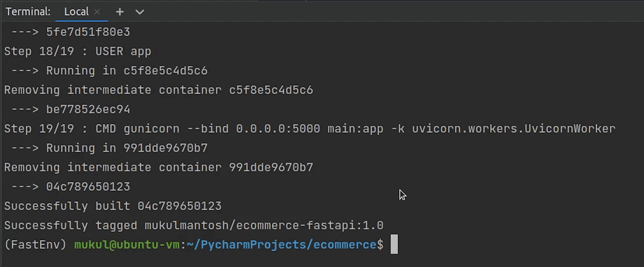Click the Step 18/19 USER app line
The height and width of the screenshot is (267, 644).
[78, 51]
